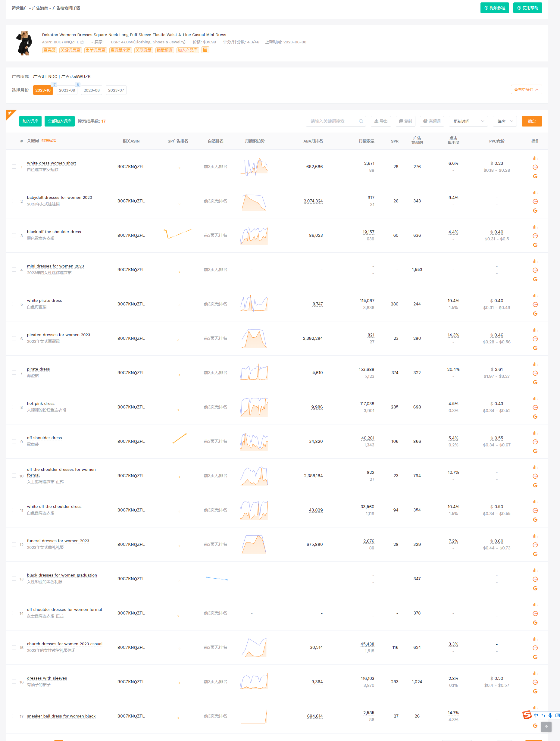The height and width of the screenshot is (741, 560).
Task: Switch to the 2023-09 month tab
Action: 67,90
